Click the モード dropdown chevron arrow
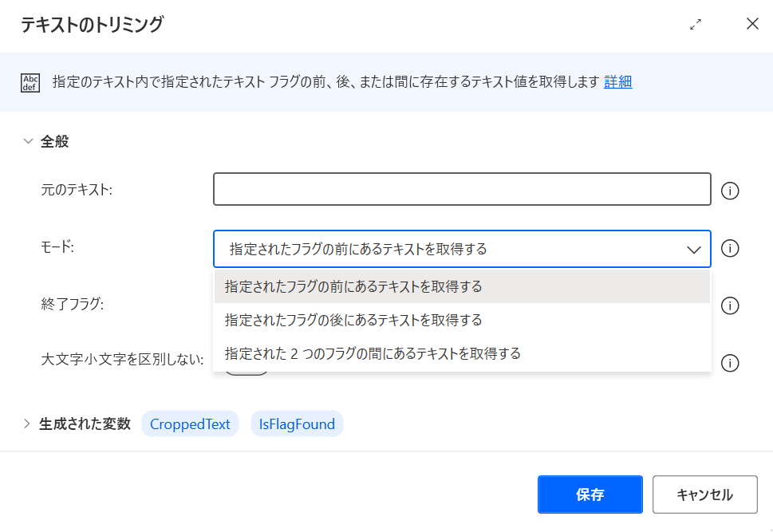The image size is (773, 532). point(694,250)
